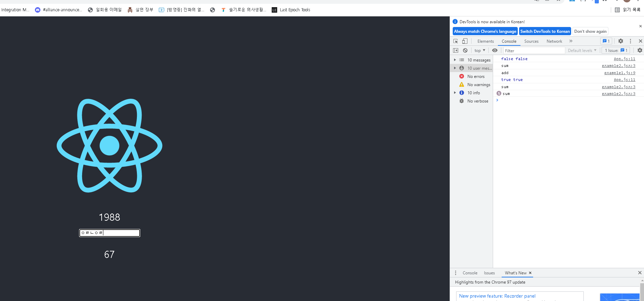
Task: Open the example1.js:9 source link
Action: tap(620, 73)
